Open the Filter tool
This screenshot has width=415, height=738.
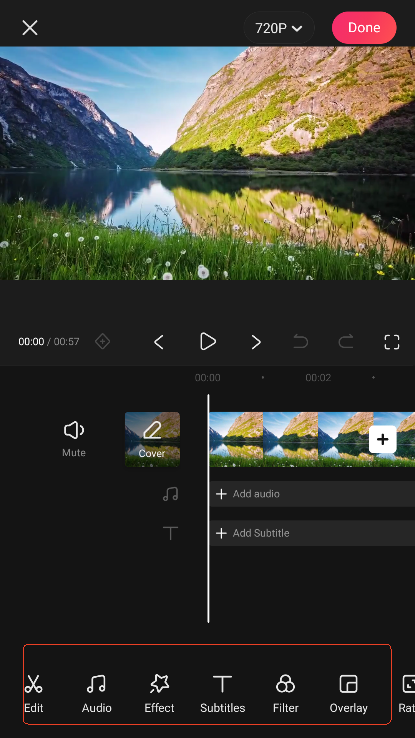point(285,693)
